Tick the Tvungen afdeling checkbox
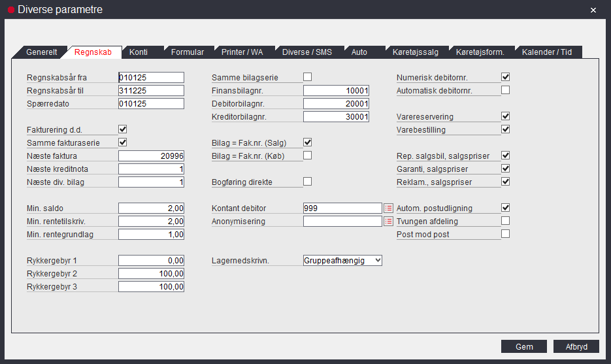The height and width of the screenshot is (364, 611). pos(505,221)
